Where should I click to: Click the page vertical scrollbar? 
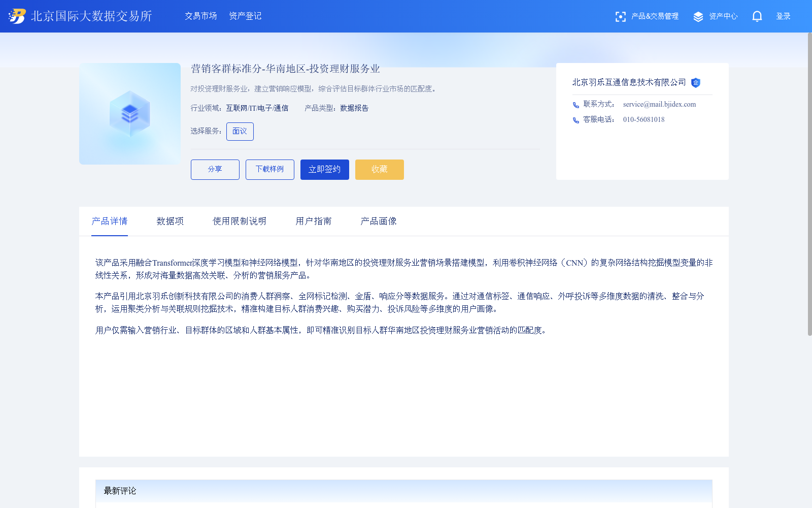pos(809,184)
